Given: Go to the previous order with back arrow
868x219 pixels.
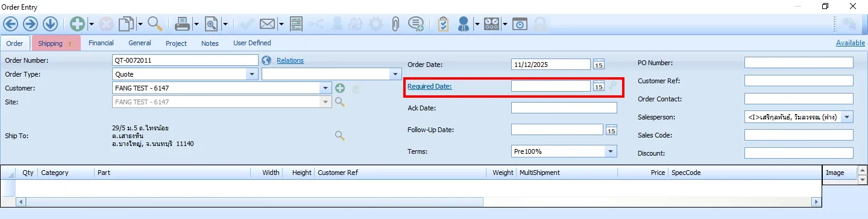Looking at the screenshot, I should 11,24.
